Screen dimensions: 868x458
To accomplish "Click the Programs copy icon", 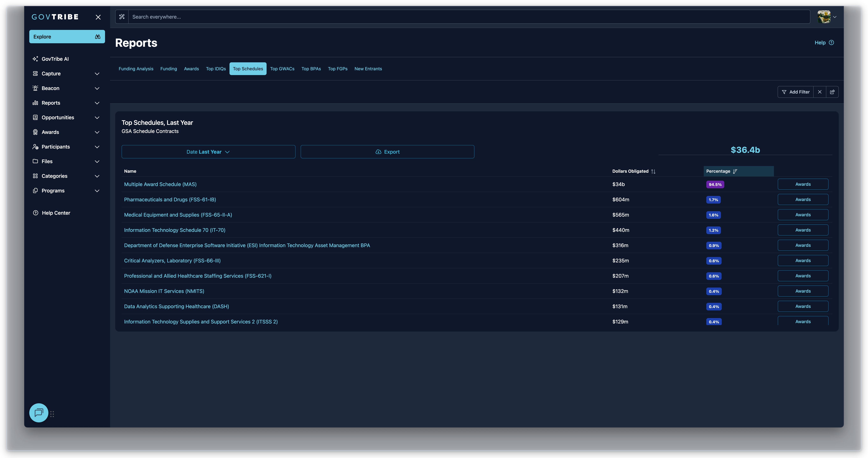I will tap(35, 191).
